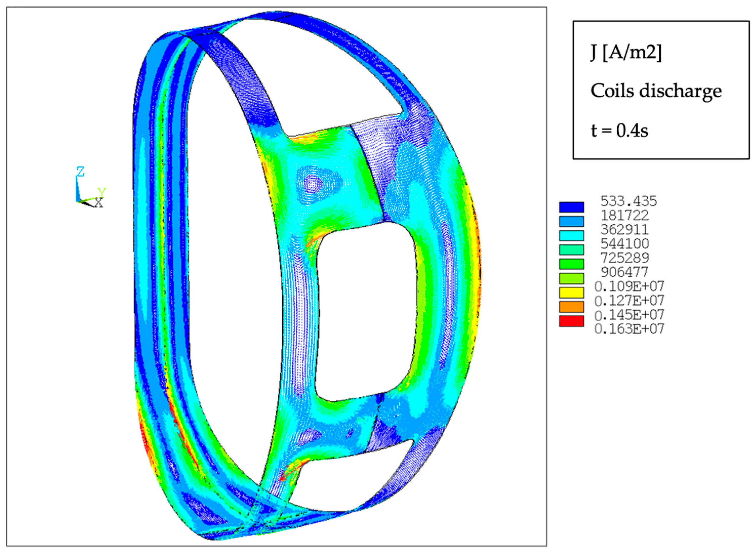Image resolution: width=756 pixels, height=552 pixels.
Task: Click the red legend swatch
Action: 571,321
